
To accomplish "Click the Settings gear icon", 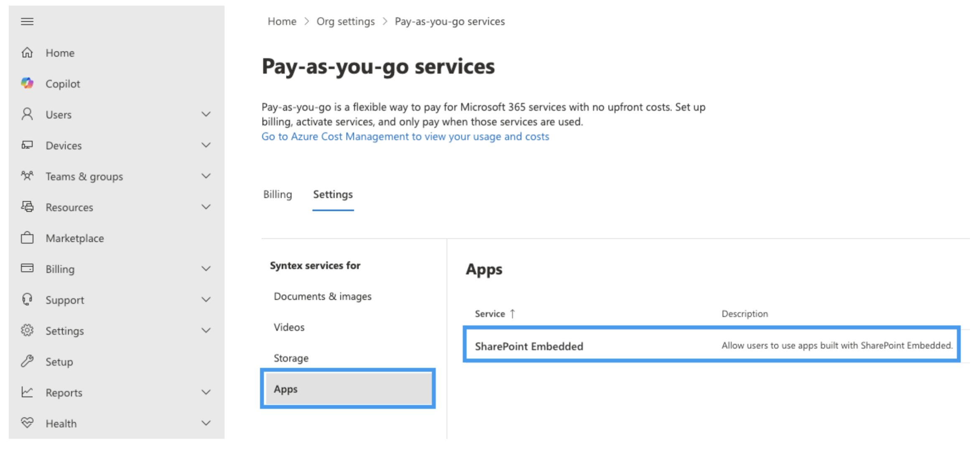I will 27,330.
